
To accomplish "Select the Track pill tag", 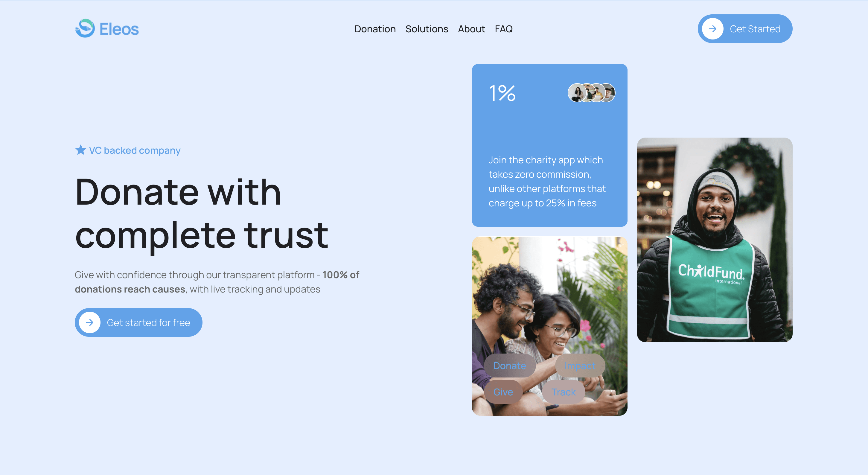I will (x=564, y=392).
